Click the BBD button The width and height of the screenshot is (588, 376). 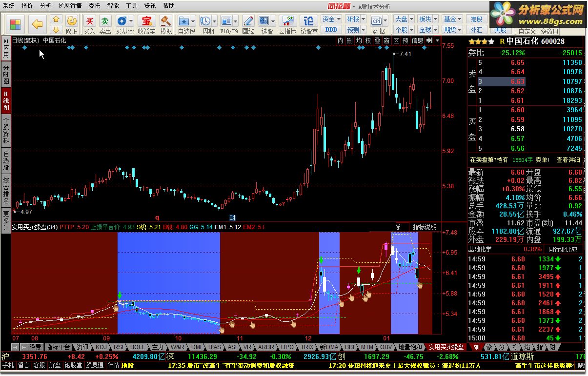pyautogui.click(x=331, y=29)
